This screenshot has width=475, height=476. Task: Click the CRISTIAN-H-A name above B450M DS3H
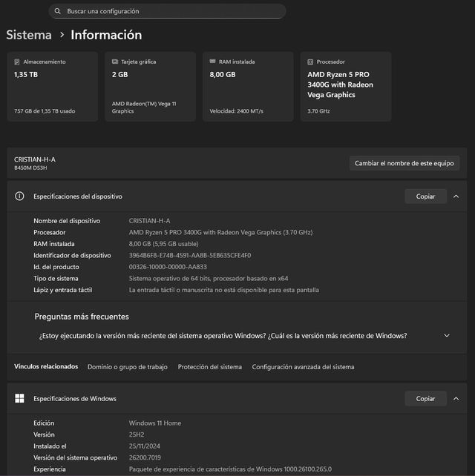point(35,159)
